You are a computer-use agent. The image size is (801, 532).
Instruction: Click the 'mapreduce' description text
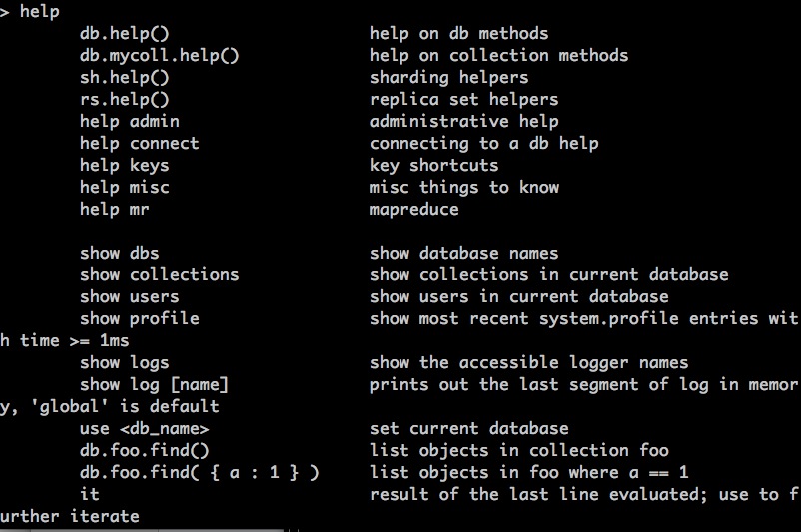click(413, 209)
